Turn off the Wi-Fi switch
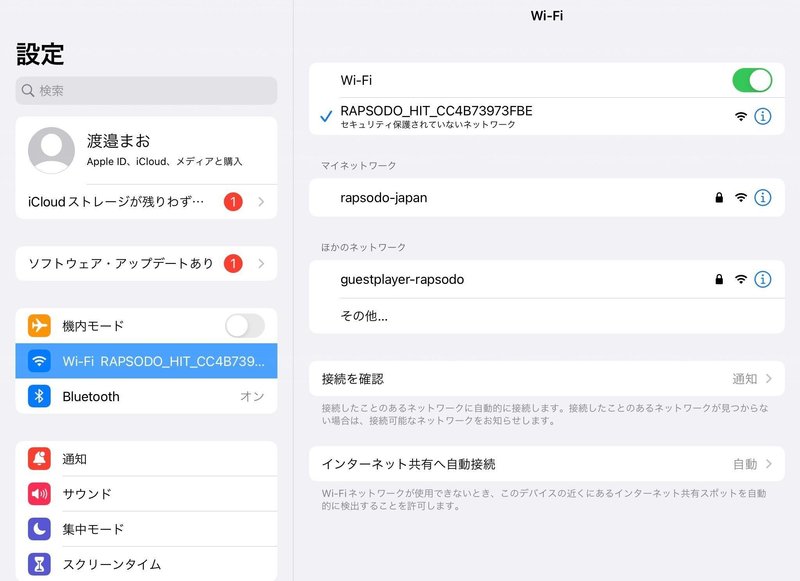800x581 pixels. pos(752,80)
